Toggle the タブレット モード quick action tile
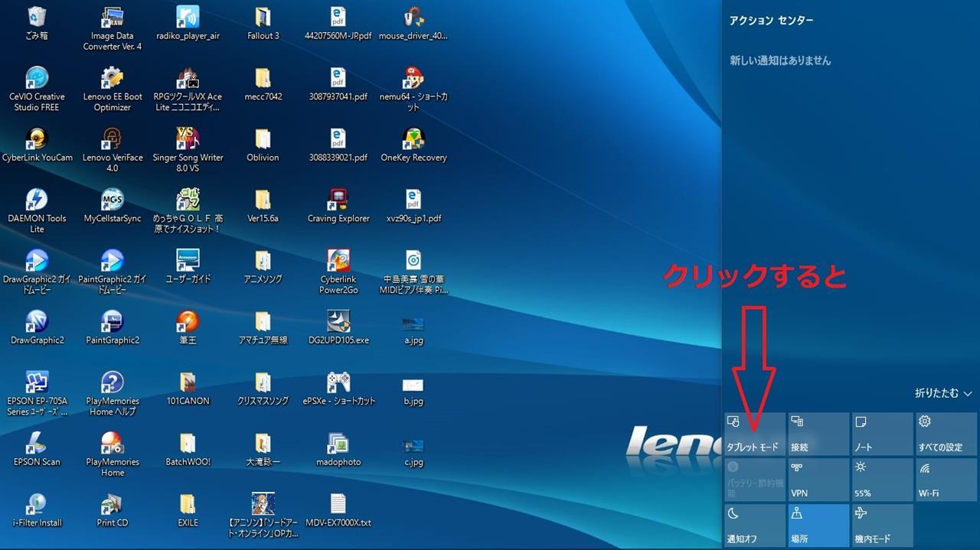 [x=755, y=434]
